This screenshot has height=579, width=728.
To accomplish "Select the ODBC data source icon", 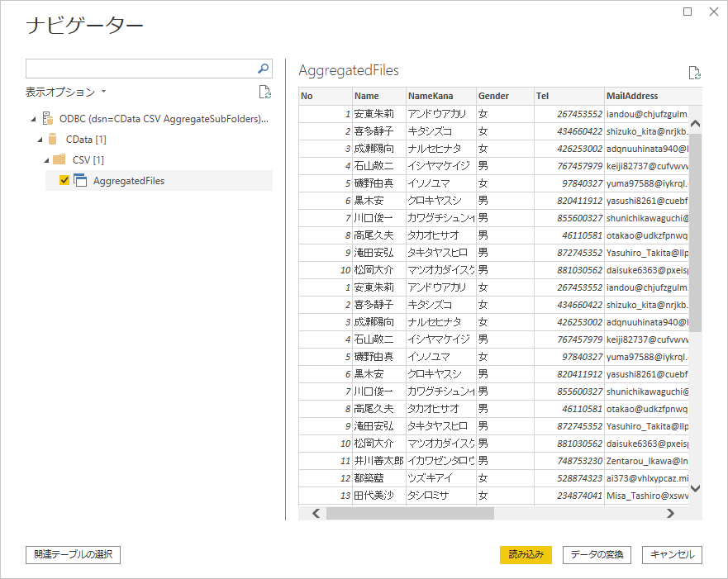I will coord(47,118).
